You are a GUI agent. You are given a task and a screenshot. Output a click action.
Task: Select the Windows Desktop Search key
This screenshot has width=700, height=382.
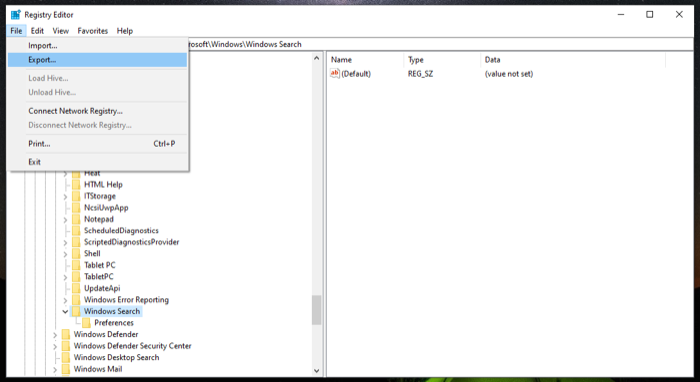[x=117, y=358]
